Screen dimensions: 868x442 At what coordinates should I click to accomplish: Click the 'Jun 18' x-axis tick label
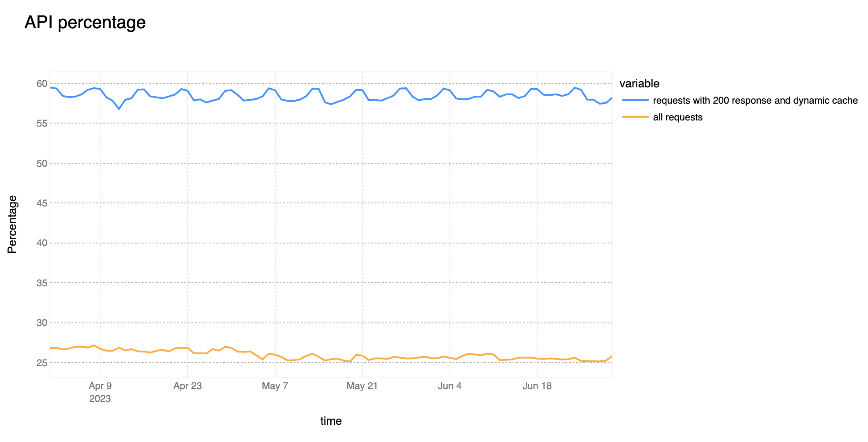click(537, 386)
